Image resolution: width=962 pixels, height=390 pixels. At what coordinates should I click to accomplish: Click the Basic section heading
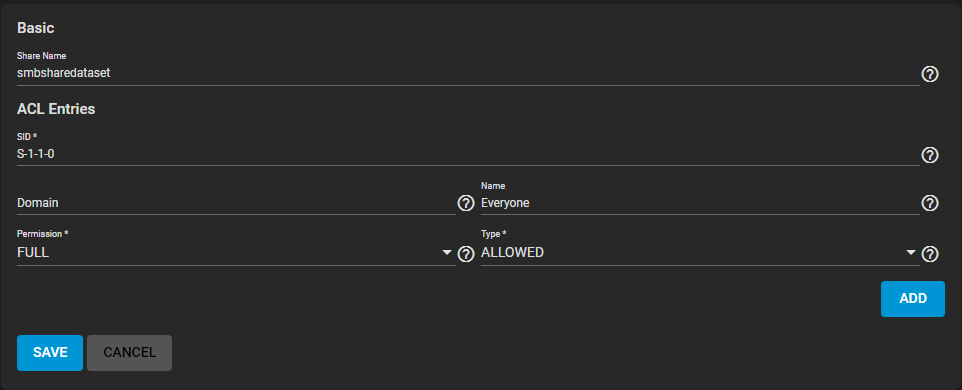click(x=36, y=28)
